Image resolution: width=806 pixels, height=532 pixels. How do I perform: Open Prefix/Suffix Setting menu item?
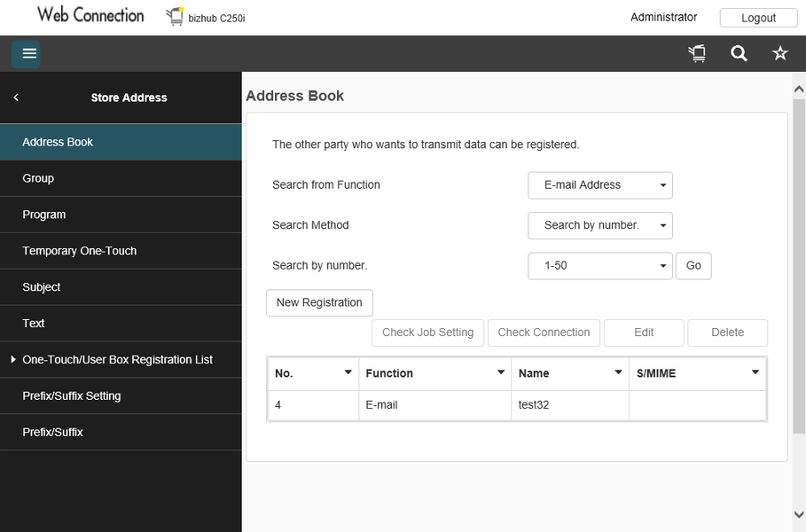pyautogui.click(x=72, y=396)
